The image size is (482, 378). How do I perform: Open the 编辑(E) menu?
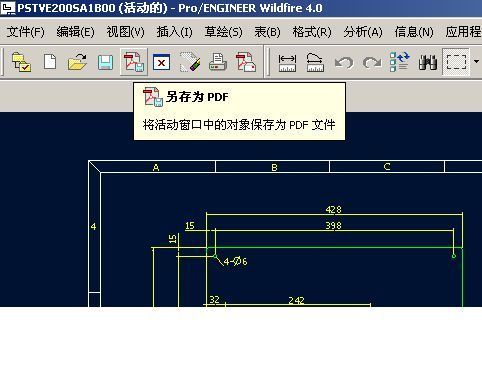pos(76,32)
